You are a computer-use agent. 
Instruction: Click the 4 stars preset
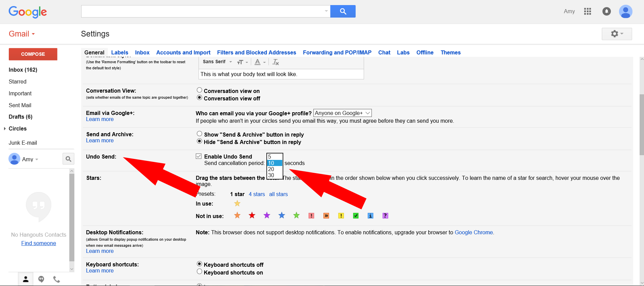point(257,194)
